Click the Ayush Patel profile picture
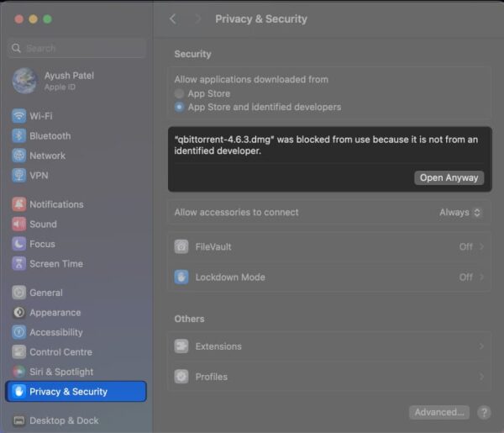Image resolution: width=504 pixels, height=433 pixels. [x=24, y=81]
